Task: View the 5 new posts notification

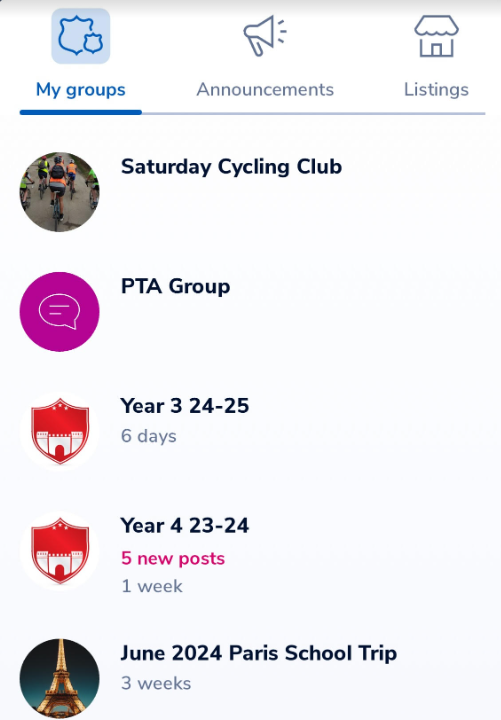Action: pyautogui.click(x=173, y=558)
